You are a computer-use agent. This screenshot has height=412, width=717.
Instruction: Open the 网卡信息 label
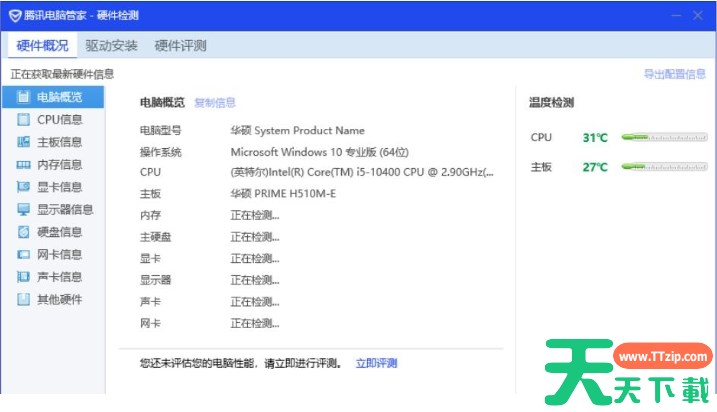pyautogui.click(x=59, y=254)
